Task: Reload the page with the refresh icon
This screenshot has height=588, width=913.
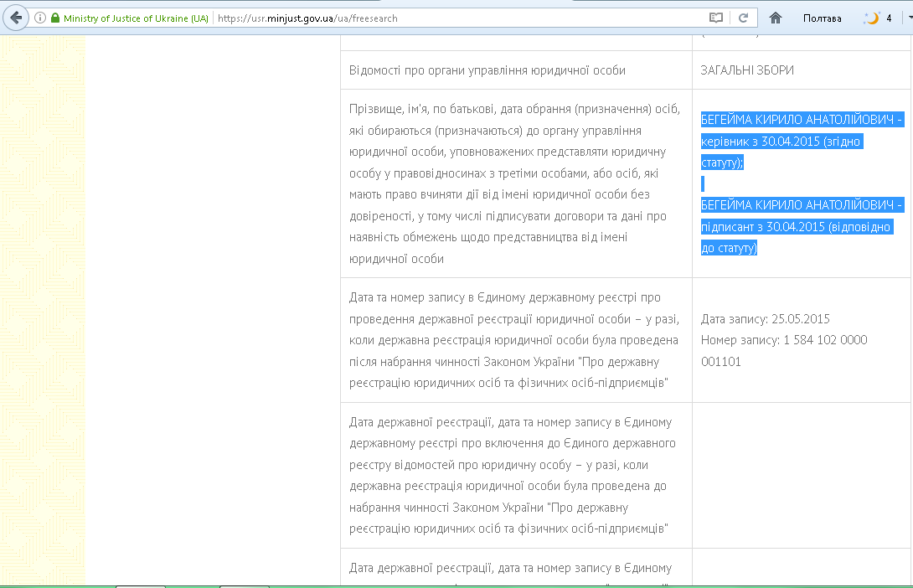Action: coord(742,18)
